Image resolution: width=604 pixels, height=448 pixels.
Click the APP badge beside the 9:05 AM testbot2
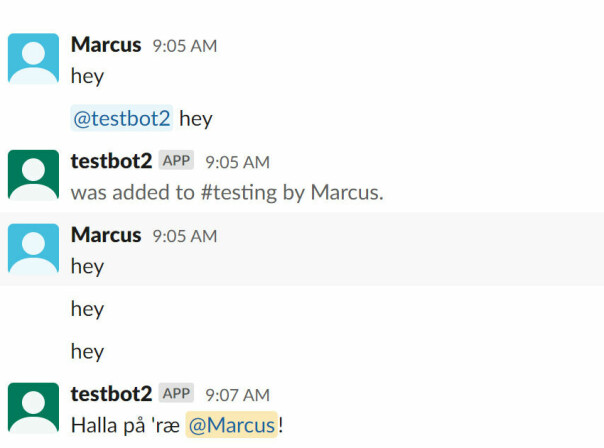(x=176, y=160)
